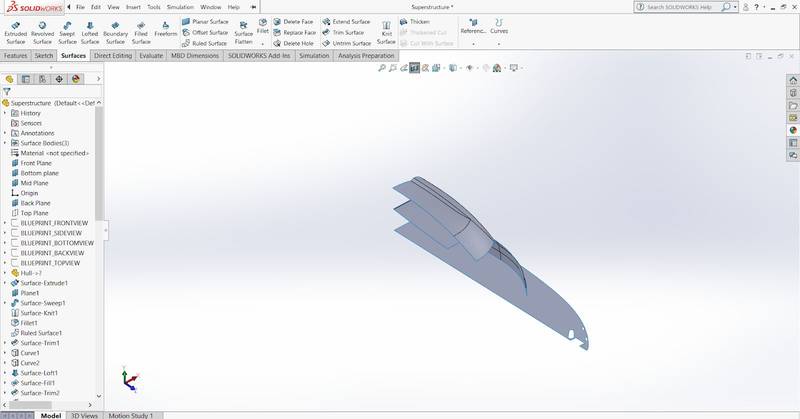Open the Curves dropdown
The width and height of the screenshot is (800, 419).
(x=498, y=31)
